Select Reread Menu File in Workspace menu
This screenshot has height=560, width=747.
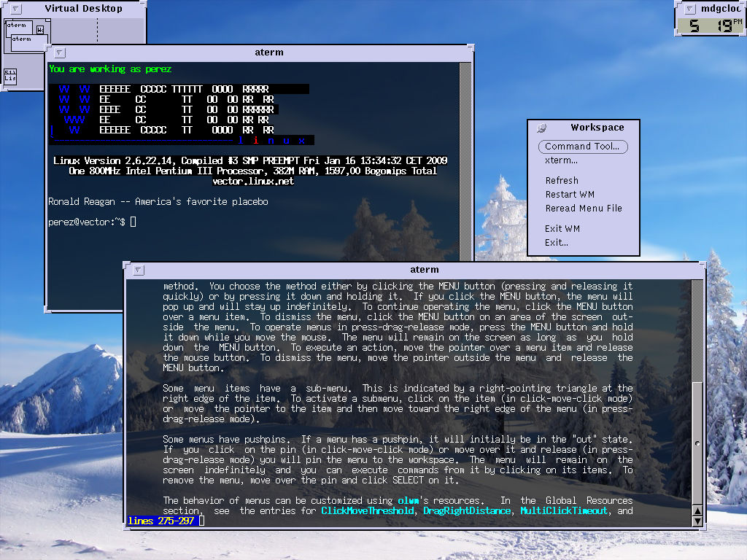point(584,208)
